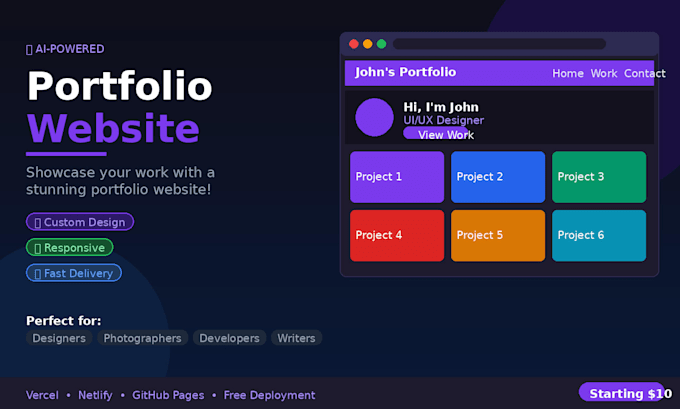Click the Netlify text in footer

tap(95, 395)
